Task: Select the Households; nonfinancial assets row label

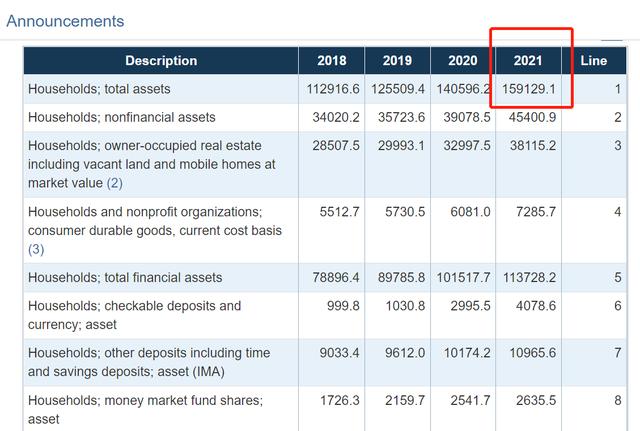Action: click(x=121, y=117)
